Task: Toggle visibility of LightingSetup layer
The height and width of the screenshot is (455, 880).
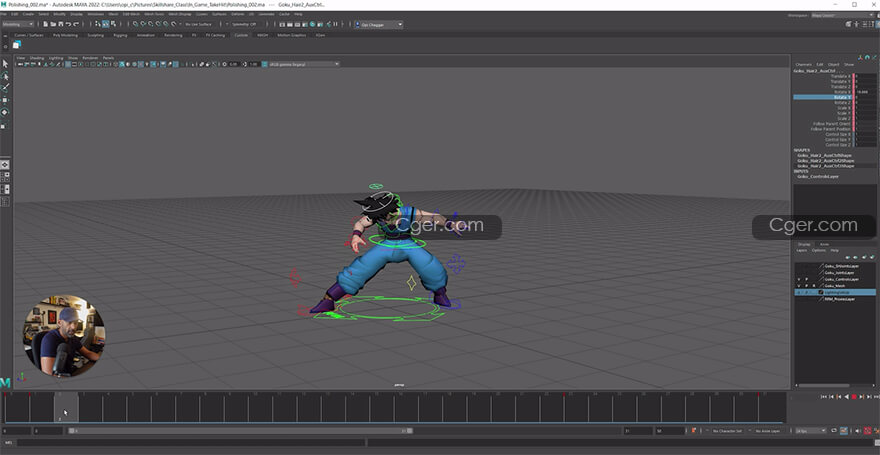Action: 798,292
